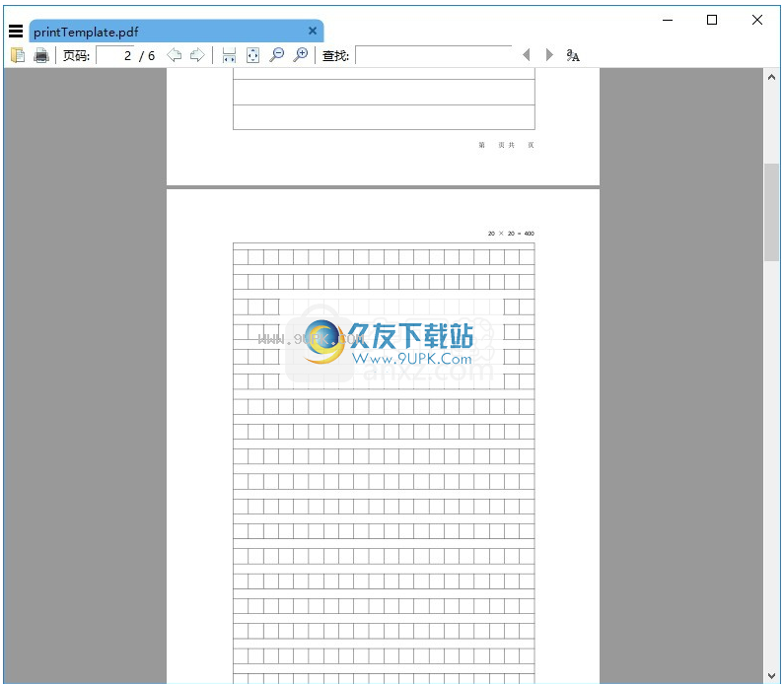Viewport: 784px width, 684px height.
Task: Go to previous page arrow
Action: [x=174, y=55]
